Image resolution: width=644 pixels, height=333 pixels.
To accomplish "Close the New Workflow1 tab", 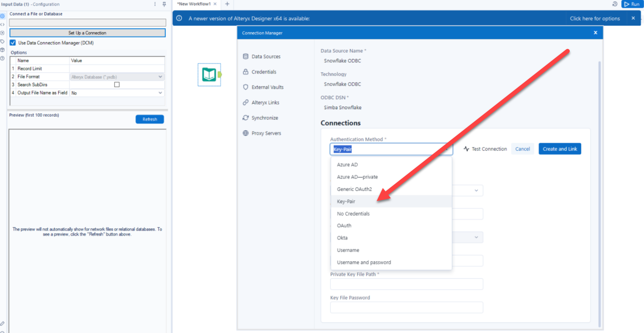I will [215, 4].
